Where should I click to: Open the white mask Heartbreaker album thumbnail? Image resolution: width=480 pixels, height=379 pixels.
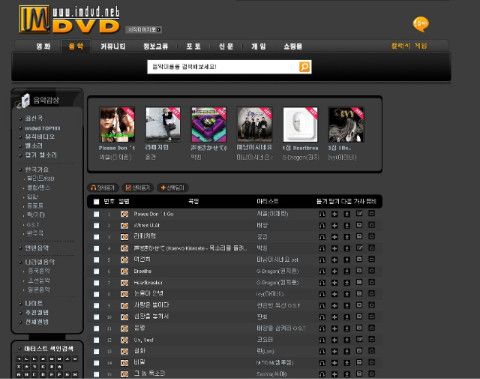(x=300, y=125)
